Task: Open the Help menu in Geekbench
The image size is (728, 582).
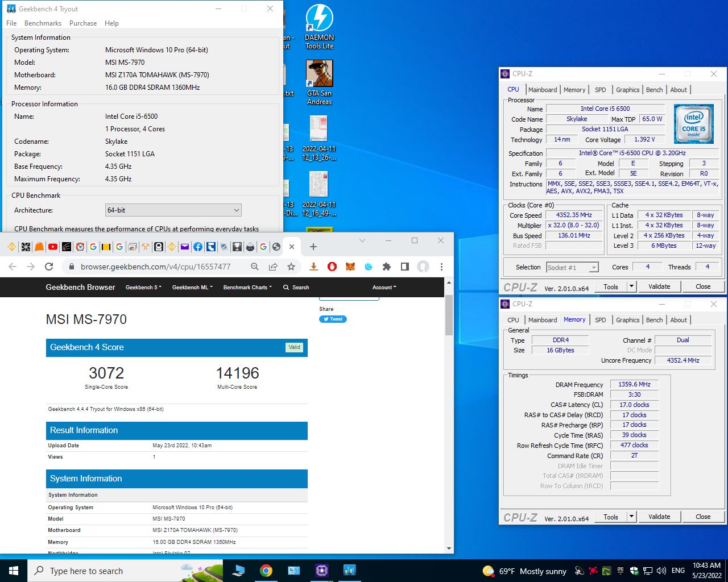Action: (x=111, y=23)
